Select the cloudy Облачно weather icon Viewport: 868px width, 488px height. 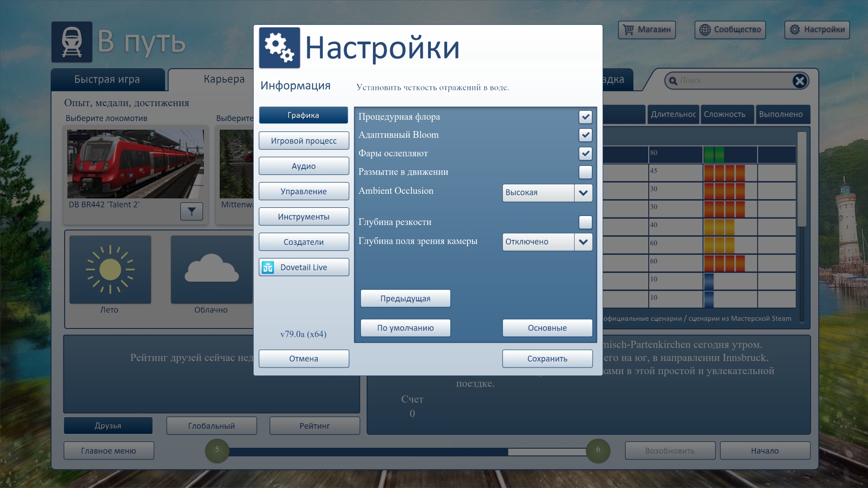pyautogui.click(x=211, y=269)
